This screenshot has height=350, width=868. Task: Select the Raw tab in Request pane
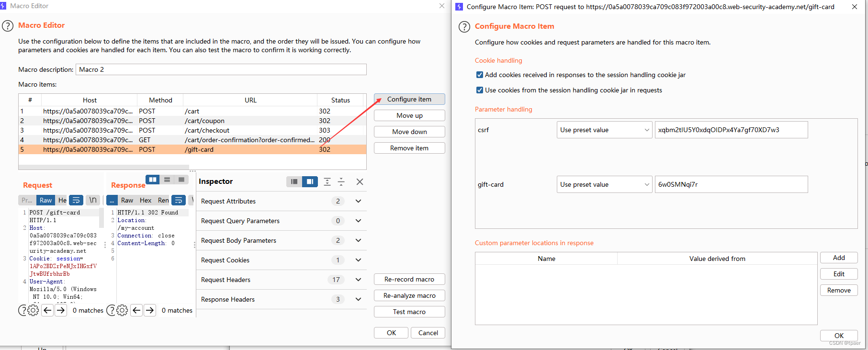click(46, 200)
